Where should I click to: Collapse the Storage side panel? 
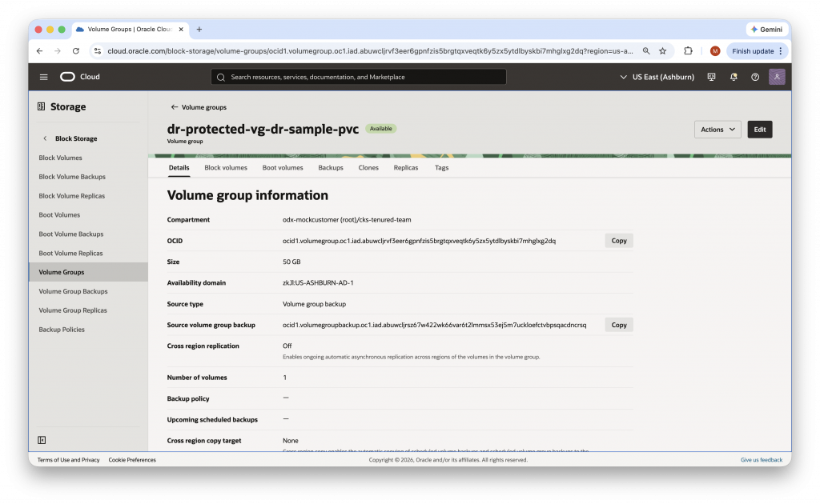[41, 439]
